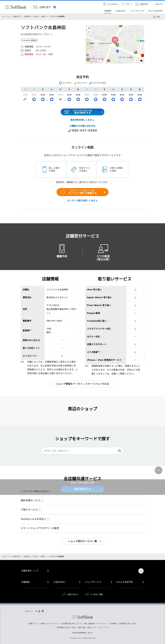Select お客さま情報の変更 card

tap(113, 169)
